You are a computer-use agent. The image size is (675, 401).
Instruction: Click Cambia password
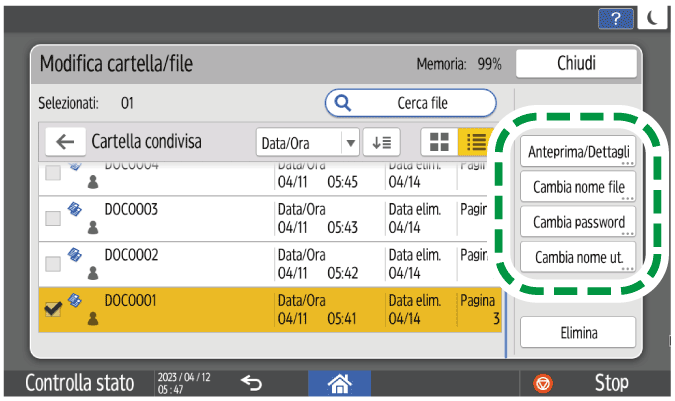579,221
